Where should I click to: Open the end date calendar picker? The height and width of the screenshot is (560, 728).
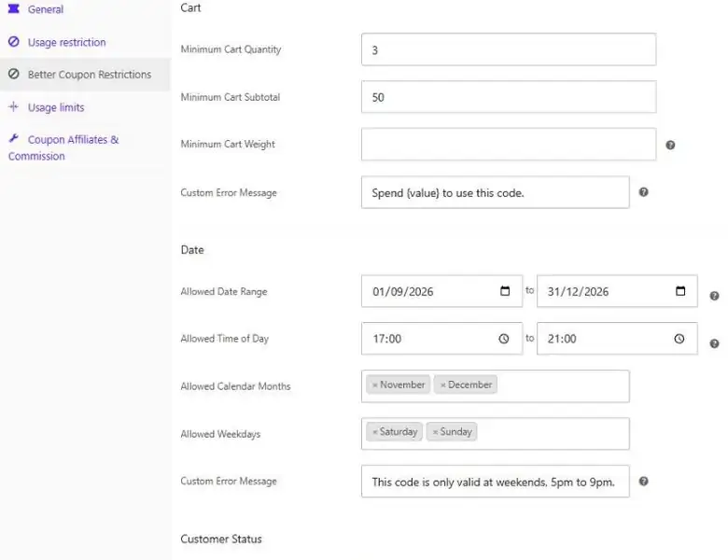[x=680, y=290]
